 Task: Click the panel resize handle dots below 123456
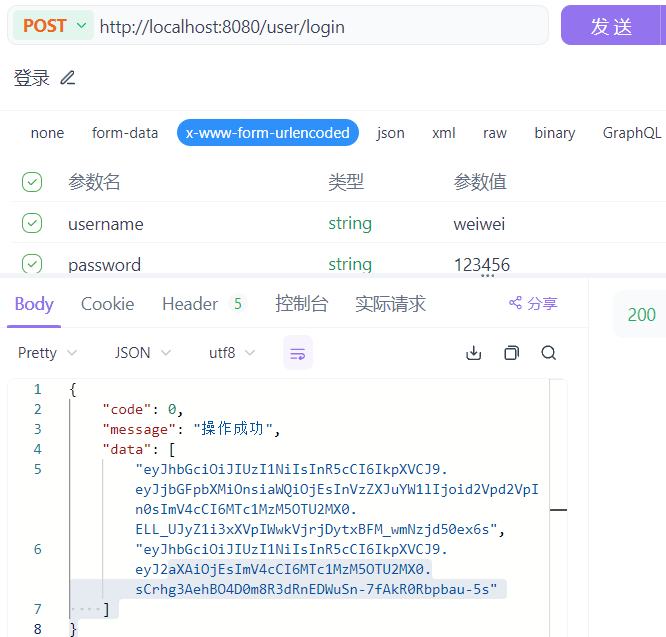[487, 276]
